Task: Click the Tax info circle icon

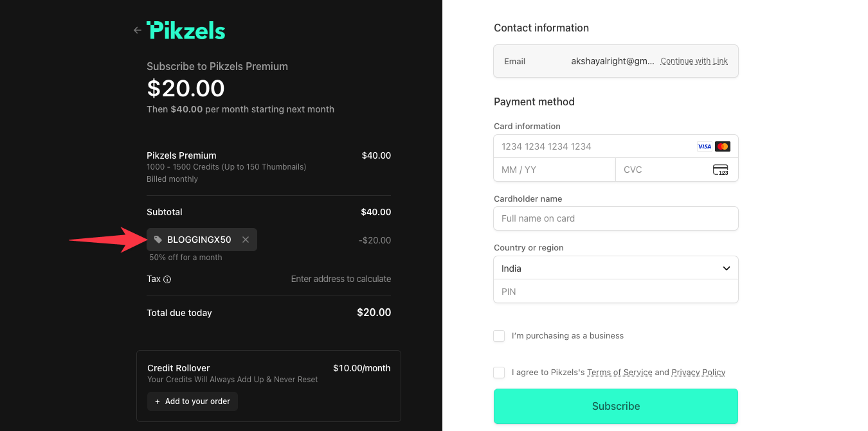Action: [168, 279]
